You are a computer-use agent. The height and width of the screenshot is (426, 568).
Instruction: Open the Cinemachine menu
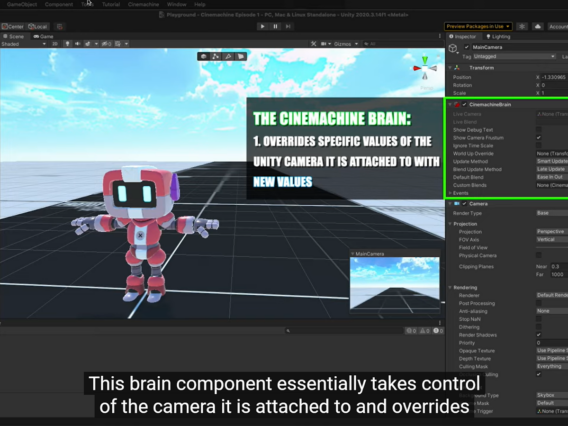coord(143,4)
